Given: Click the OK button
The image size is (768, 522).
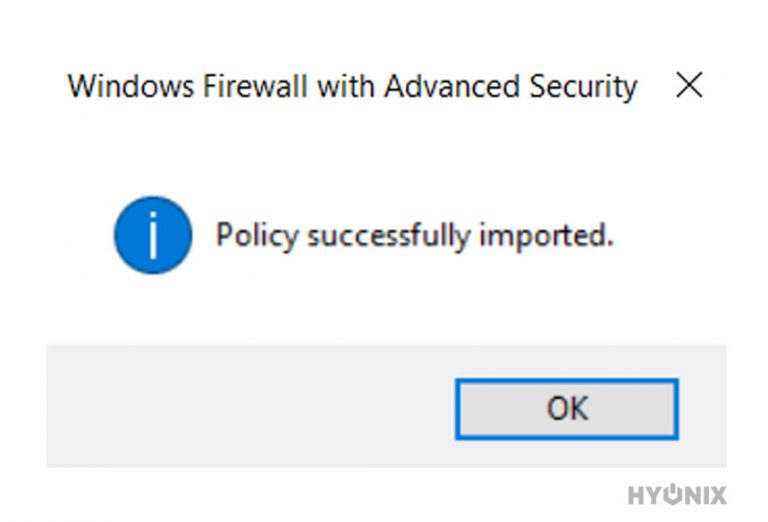Looking at the screenshot, I should [567, 408].
